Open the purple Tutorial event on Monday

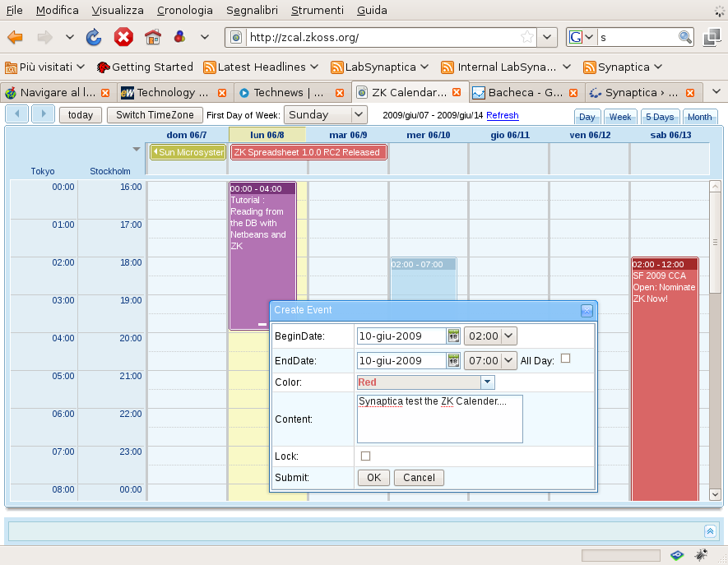point(262,256)
